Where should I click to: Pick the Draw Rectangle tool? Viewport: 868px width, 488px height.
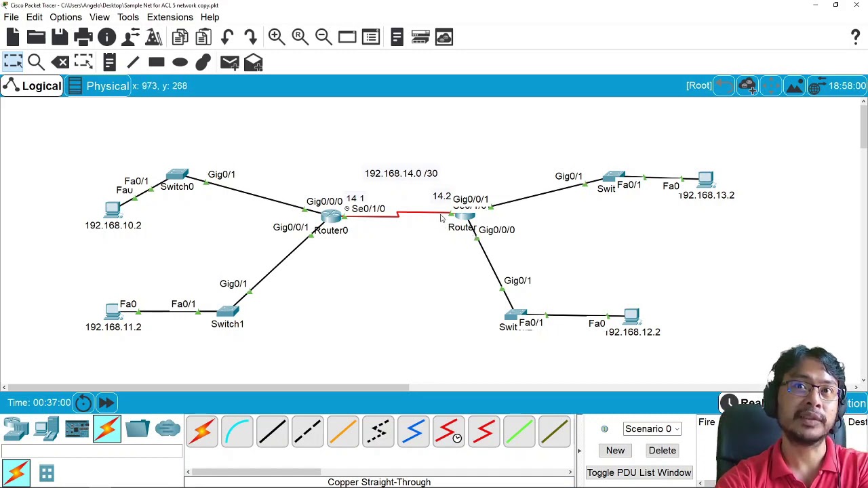coord(157,63)
